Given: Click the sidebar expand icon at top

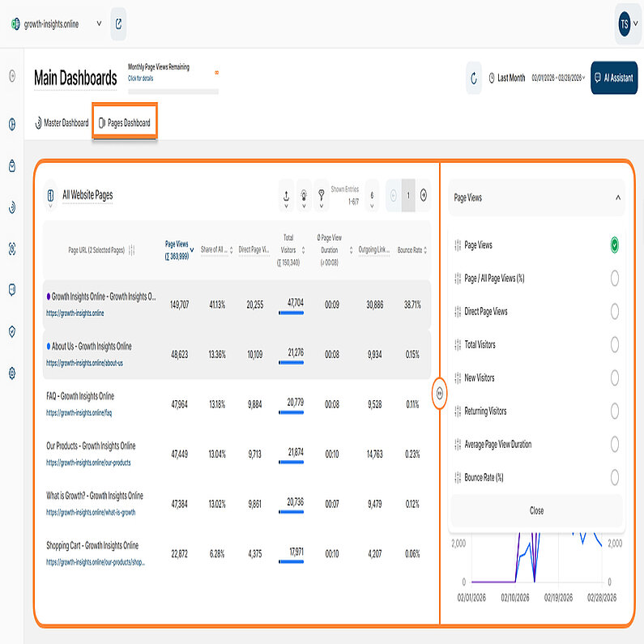Looking at the screenshot, I should point(12,75).
